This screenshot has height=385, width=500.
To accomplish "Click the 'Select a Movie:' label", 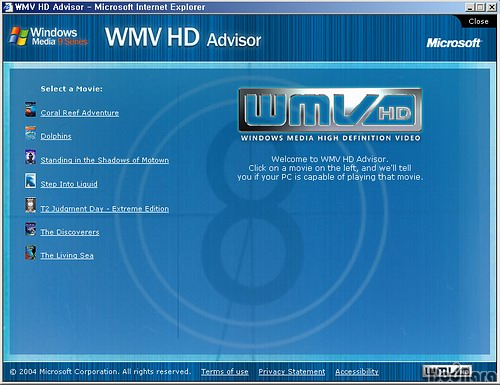I will click(72, 89).
